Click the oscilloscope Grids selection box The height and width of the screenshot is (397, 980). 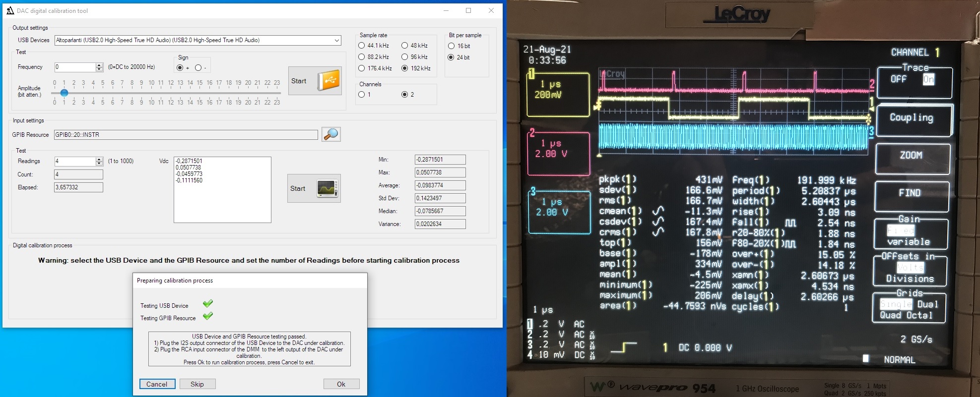(909, 308)
